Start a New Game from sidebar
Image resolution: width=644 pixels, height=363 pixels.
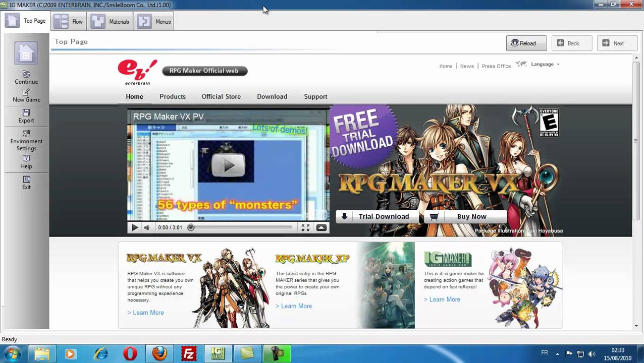(x=26, y=96)
